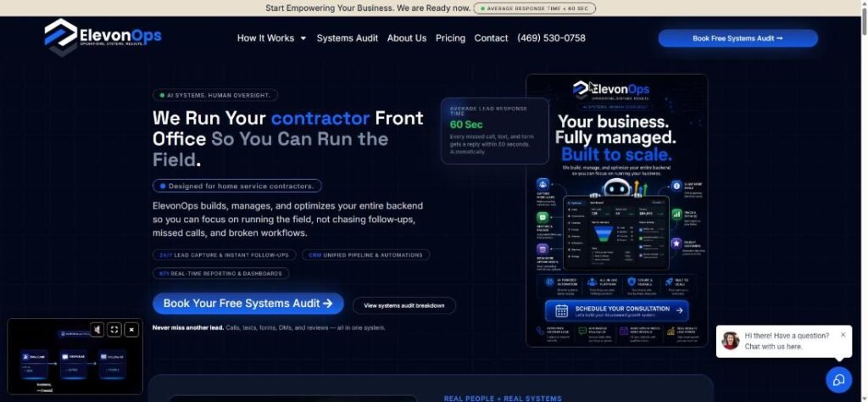Image resolution: width=868 pixels, height=402 pixels.
Task: Call the (469) 530-0758 phone link
Action: tap(551, 38)
